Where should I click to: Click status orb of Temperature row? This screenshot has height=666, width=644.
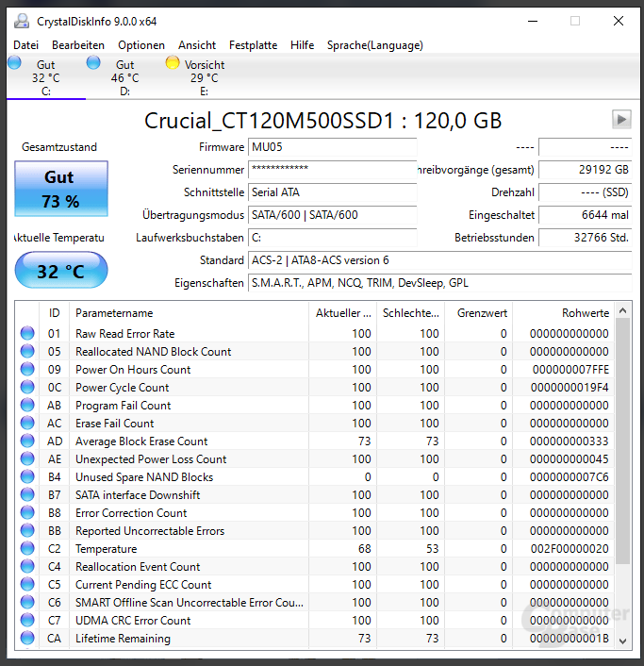(27, 548)
